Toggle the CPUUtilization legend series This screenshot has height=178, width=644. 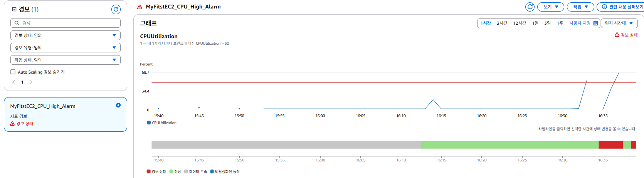tap(162, 123)
